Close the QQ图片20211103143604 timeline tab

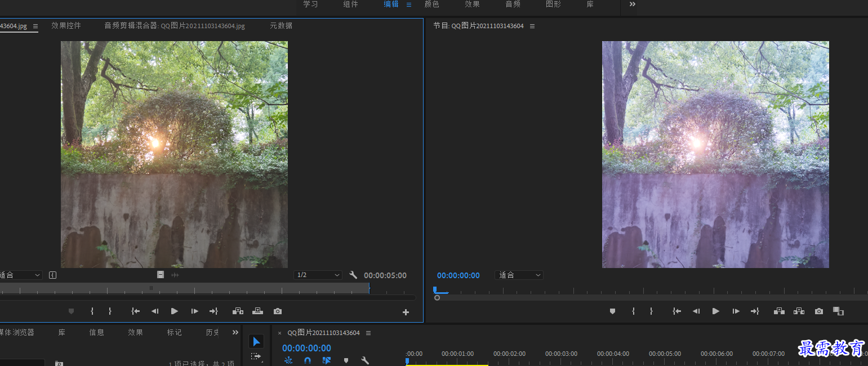[279, 333]
